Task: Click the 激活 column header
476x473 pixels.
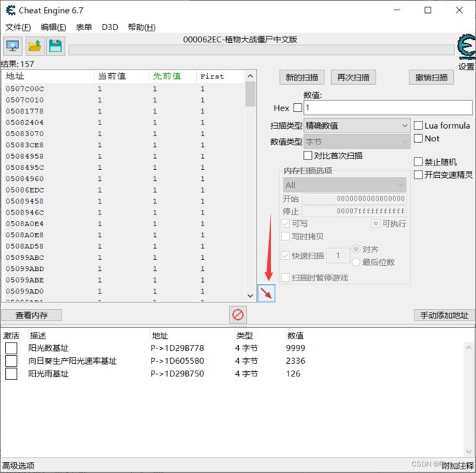Action: pos(11,335)
